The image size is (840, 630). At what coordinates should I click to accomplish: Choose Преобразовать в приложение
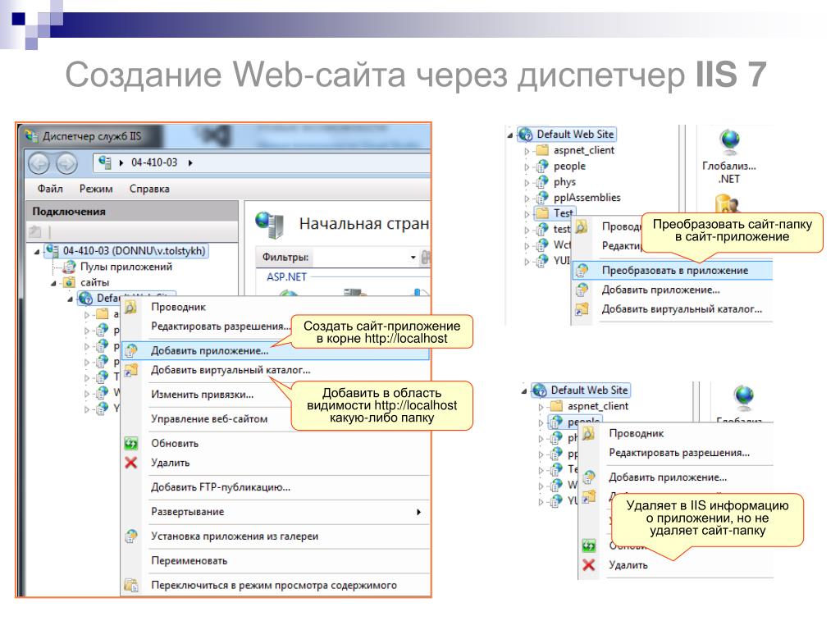click(x=673, y=271)
